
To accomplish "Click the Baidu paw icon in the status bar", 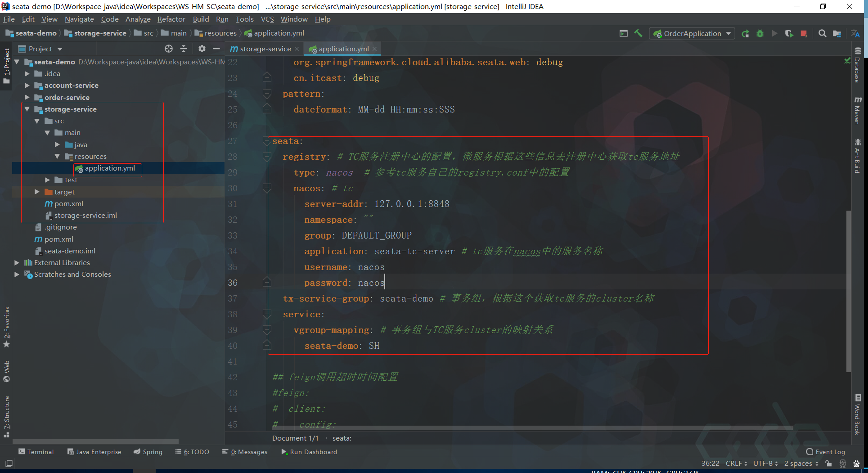I will pos(856,464).
